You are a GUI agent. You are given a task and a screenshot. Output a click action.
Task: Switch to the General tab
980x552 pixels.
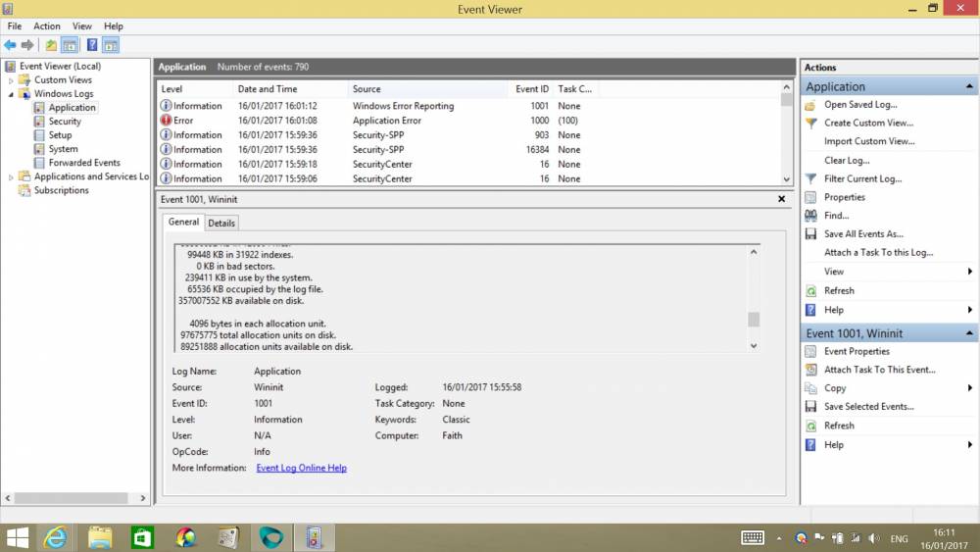183,222
